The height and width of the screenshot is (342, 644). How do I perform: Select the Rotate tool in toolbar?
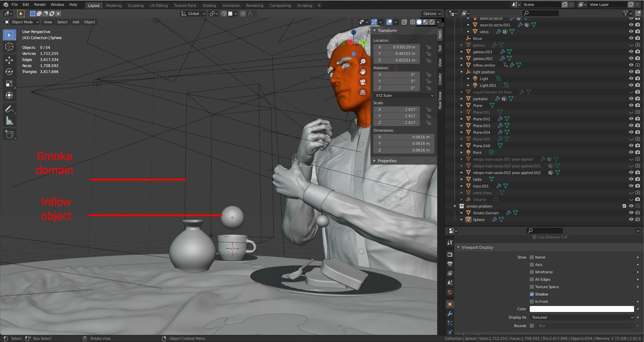click(x=9, y=72)
